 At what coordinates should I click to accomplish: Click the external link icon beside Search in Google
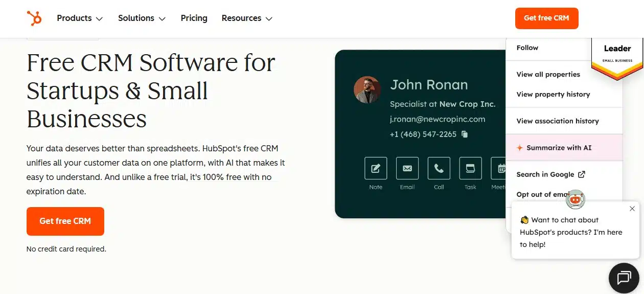point(582,174)
